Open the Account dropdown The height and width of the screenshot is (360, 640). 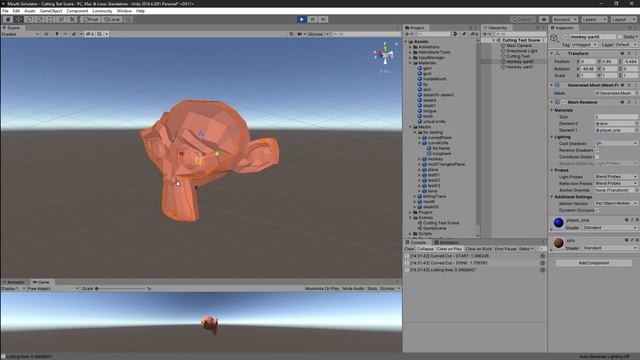(564, 19)
